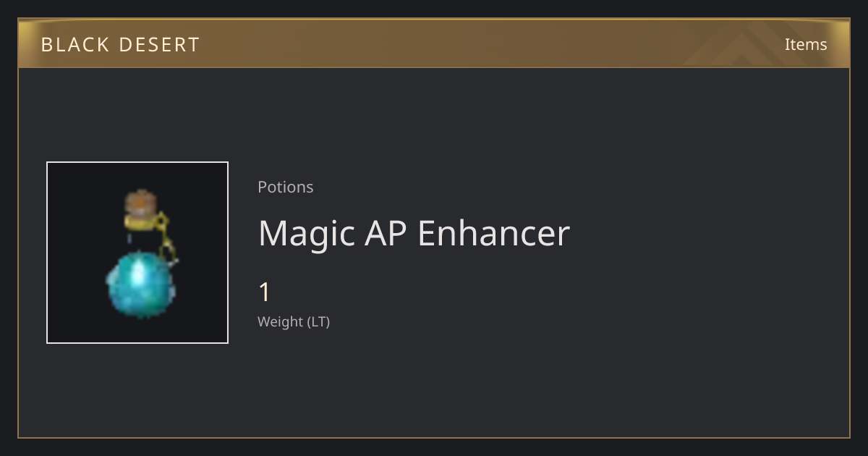868x456 pixels.
Task: Click the word DESERT in the header
Action: [x=159, y=44]
